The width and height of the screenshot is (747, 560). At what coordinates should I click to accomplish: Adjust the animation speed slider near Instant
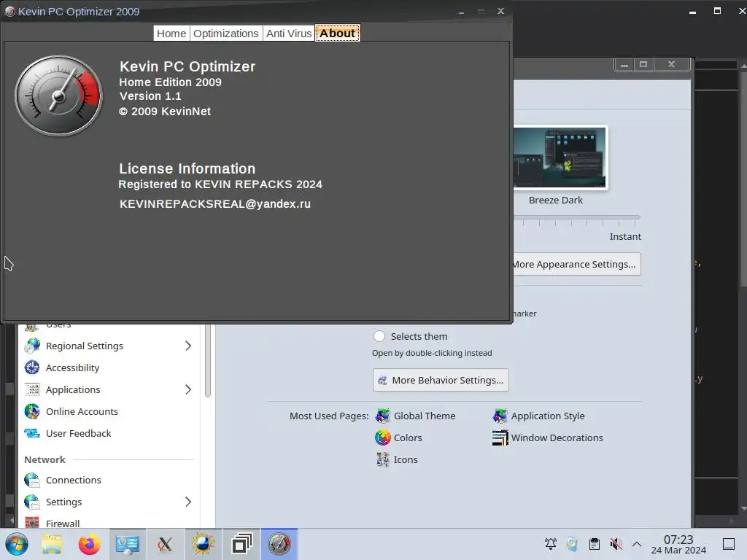576,218
